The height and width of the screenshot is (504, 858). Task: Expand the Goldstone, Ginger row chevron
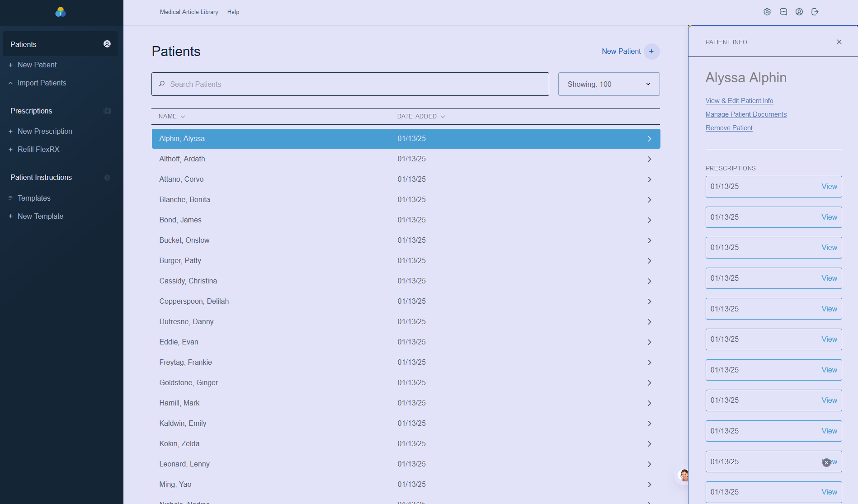click(x=650, y=383)
